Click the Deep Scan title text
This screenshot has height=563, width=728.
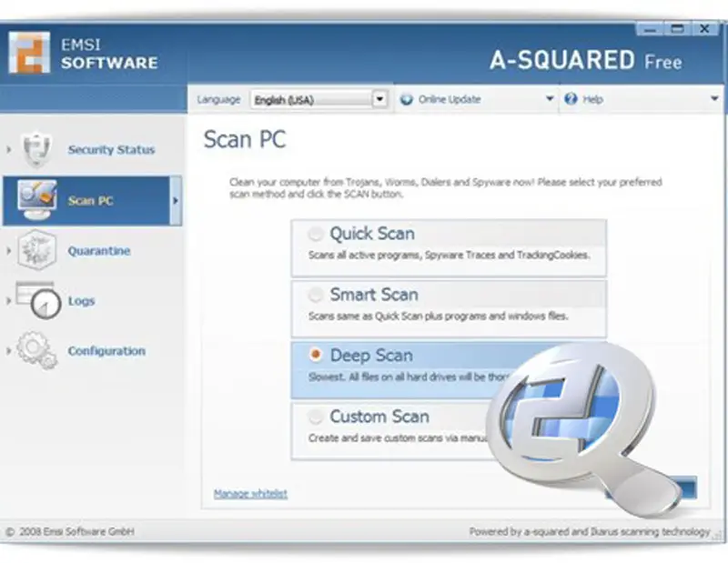point(371,355)
